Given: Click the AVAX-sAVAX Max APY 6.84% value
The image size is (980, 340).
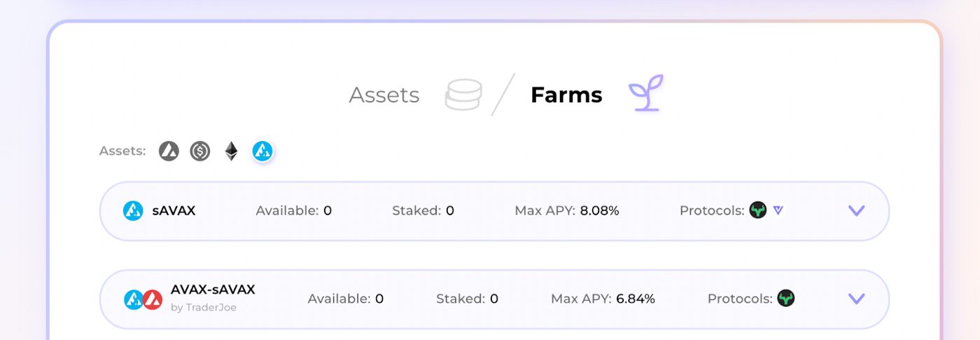Looking at the screenshot, I should tap(636, 299).
